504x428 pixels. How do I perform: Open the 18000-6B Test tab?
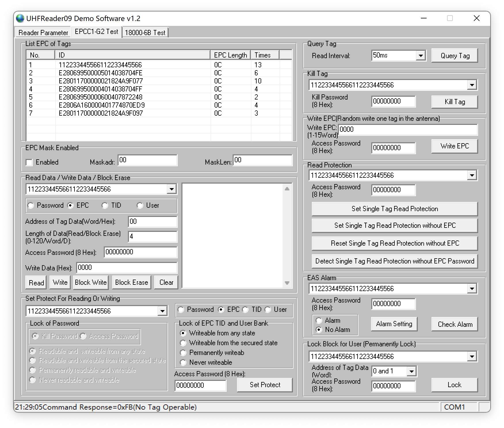pos(145,32)
